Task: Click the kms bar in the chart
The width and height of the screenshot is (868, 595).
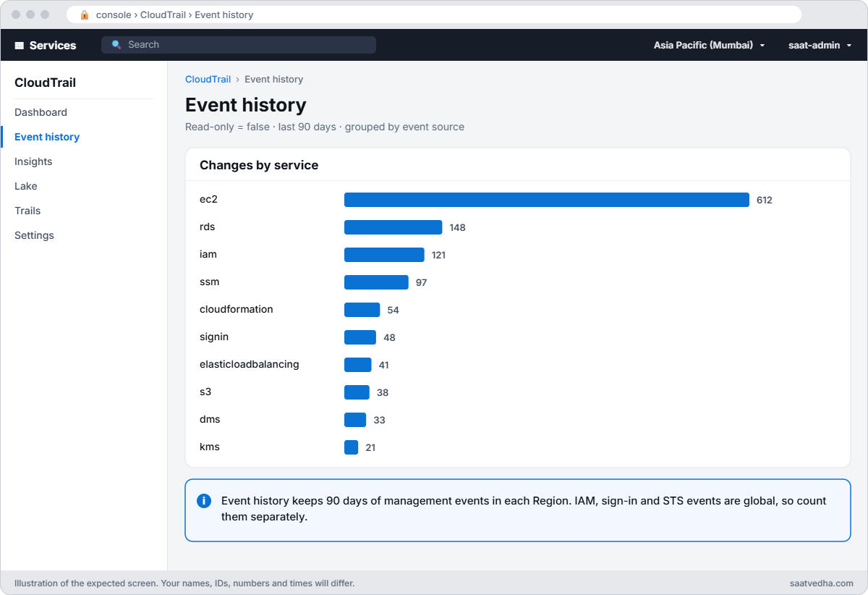Action: point(351,447)
